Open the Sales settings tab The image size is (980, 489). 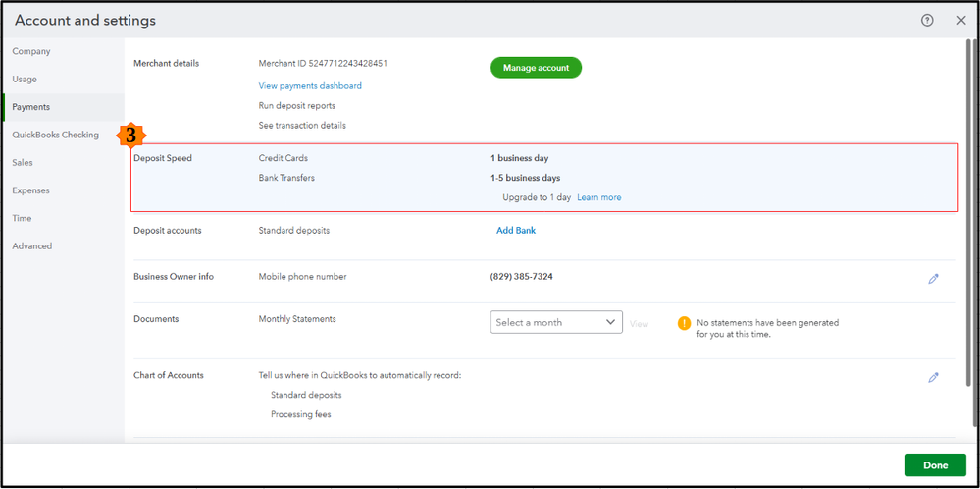click(x=23, y=163)
